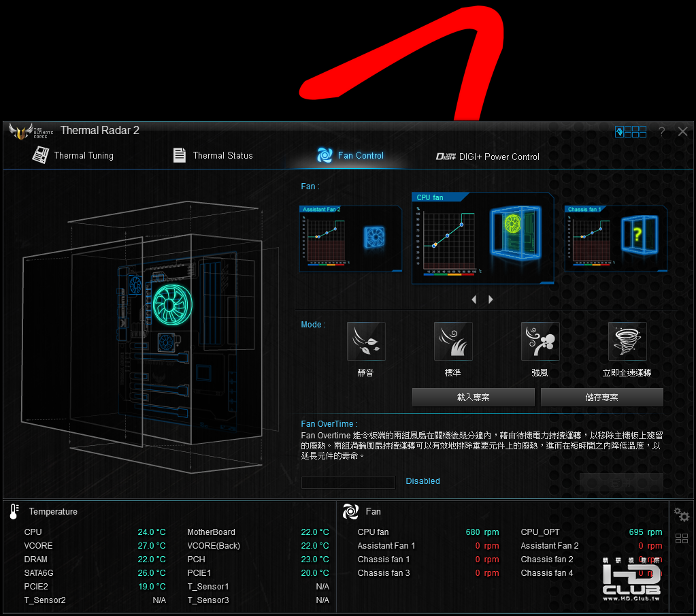
Task: Show next fan with right arrow
Action: click(491, 299)
